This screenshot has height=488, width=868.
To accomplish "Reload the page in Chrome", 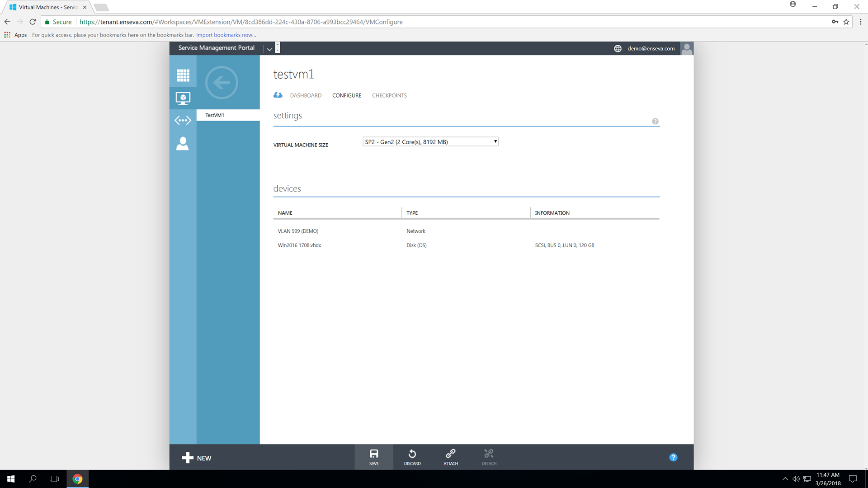I will pos(33,22).
